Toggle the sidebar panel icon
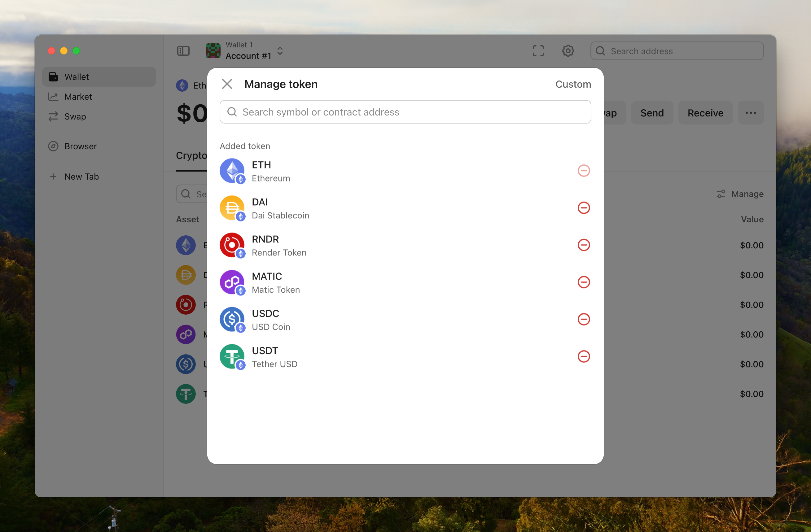The width and height of the screenshot is (811, 532). coord(183,51)
